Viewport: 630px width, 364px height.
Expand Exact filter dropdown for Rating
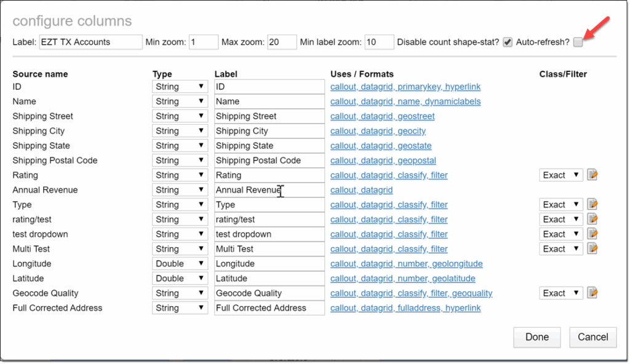(560, 175)
